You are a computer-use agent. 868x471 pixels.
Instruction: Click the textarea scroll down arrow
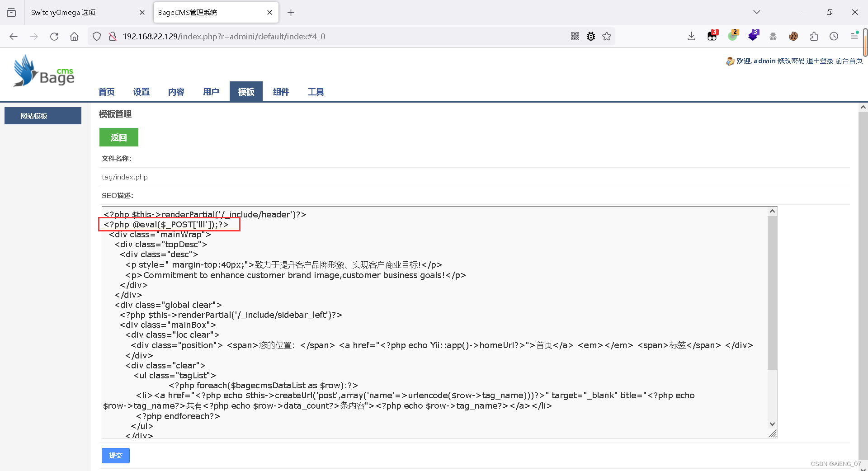[x=772, y=424]
